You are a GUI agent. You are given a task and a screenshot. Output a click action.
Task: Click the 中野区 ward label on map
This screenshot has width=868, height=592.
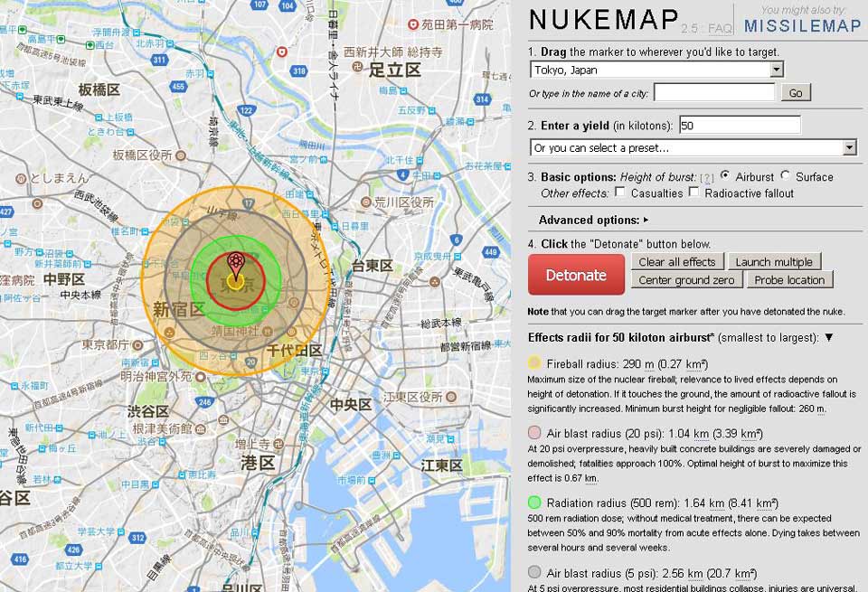[64, 279]
